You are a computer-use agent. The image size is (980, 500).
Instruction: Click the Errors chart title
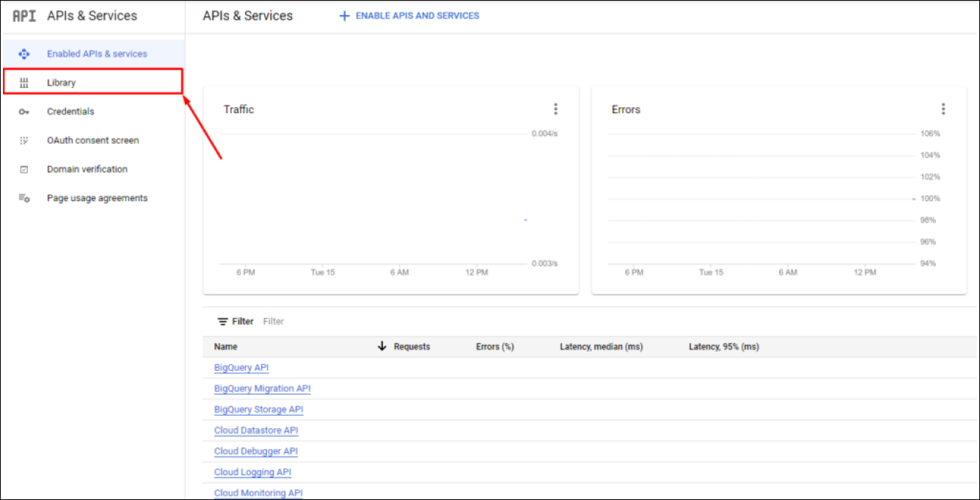click(x=626, y=109)
